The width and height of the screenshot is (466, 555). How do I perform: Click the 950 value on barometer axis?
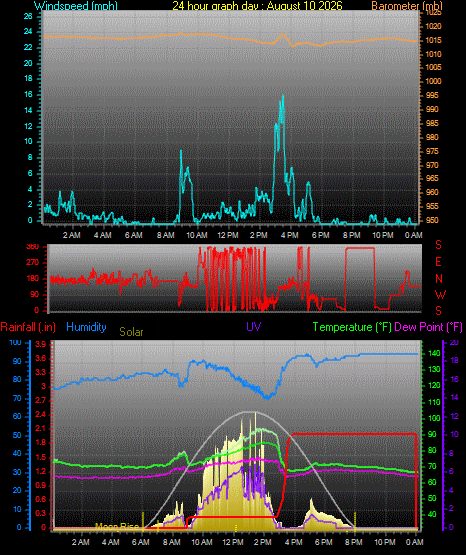pos(432,220)
